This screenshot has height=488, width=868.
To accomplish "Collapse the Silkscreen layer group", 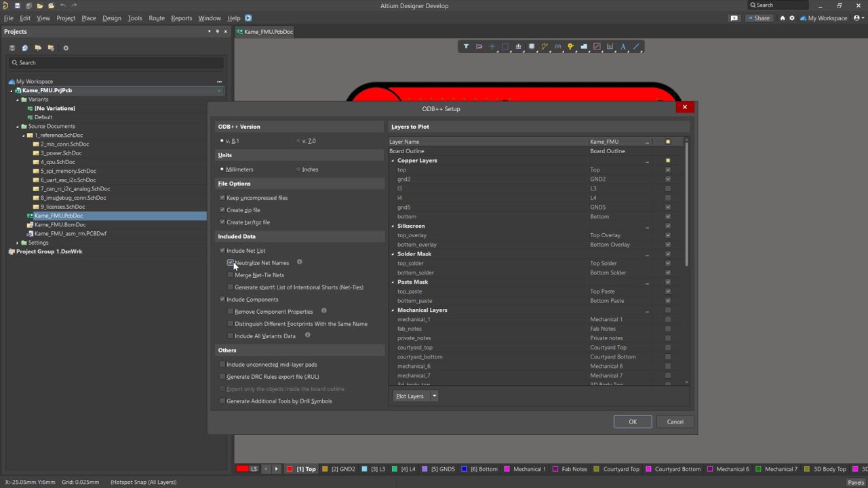I will click(393, 226).
